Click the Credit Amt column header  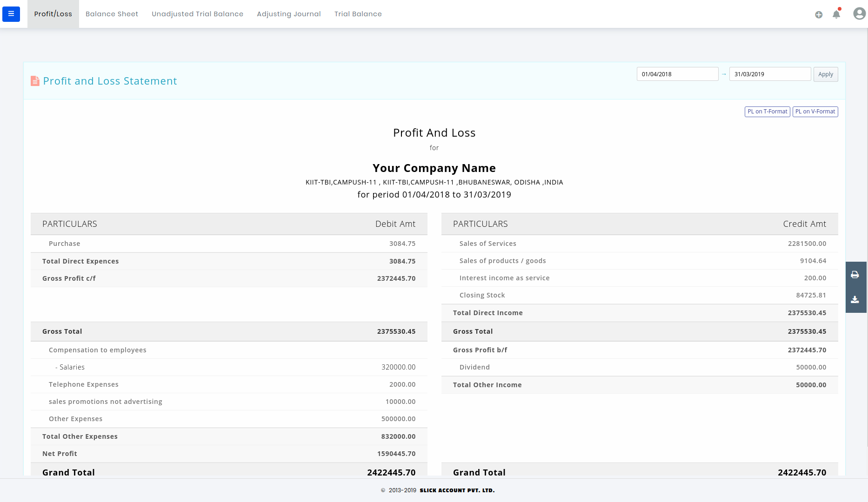coord(805,224)
